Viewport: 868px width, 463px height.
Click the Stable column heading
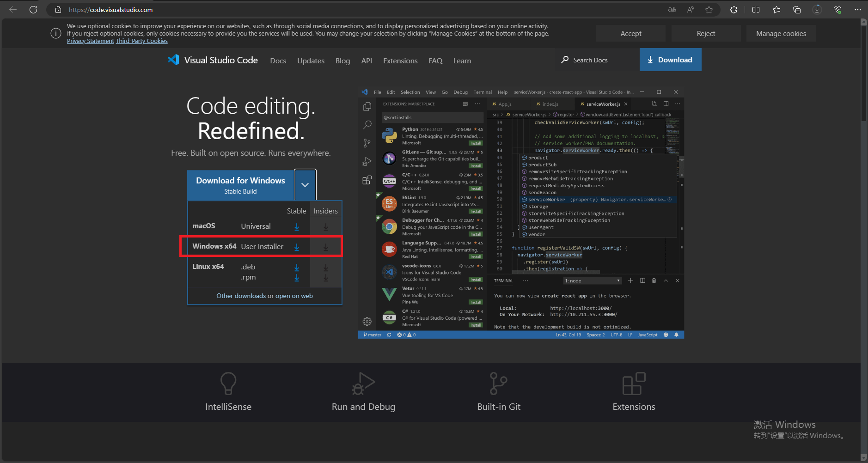[296, 211]
